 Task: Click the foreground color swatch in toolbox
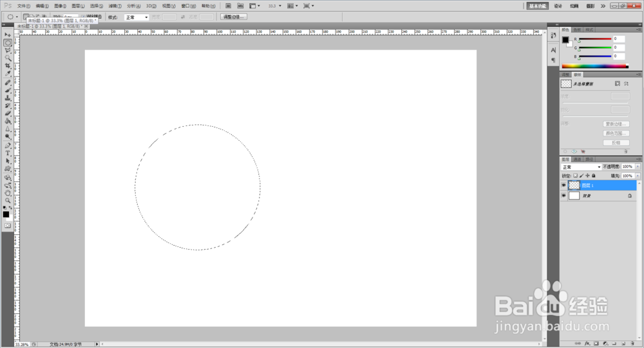[x=6, y=214]
